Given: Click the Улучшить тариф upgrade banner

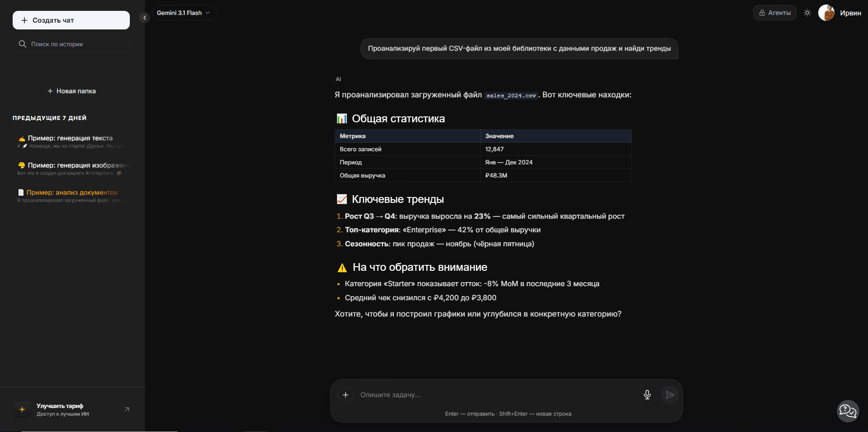Looking at the screenshot, I should tap(71, 409).
